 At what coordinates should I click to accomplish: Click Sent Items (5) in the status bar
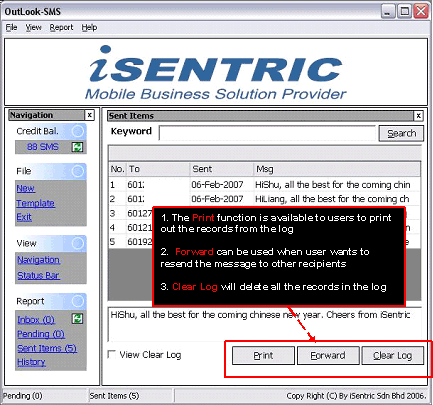pos(114,396)
